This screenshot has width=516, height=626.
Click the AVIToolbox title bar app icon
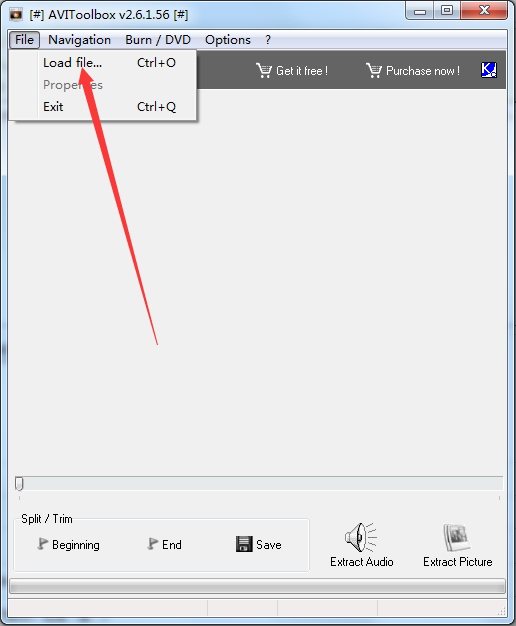[x=16, y=14]
